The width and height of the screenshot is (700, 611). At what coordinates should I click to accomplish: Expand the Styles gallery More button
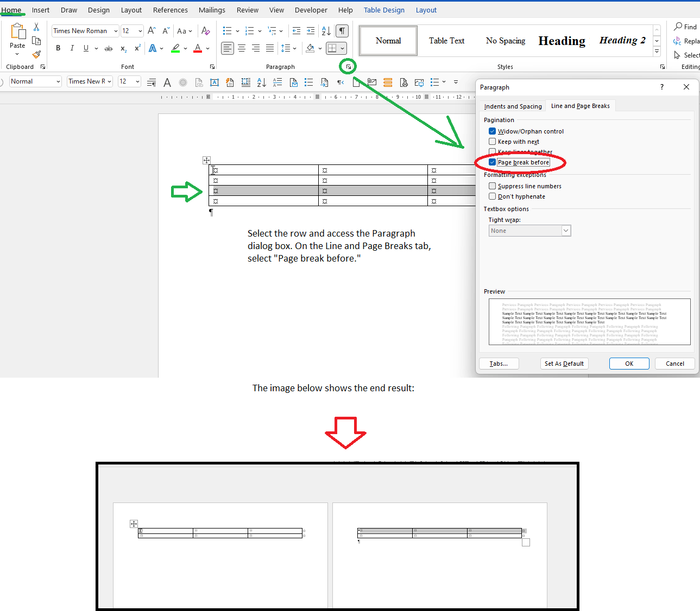pyautogui.click(x=657, y=52)
